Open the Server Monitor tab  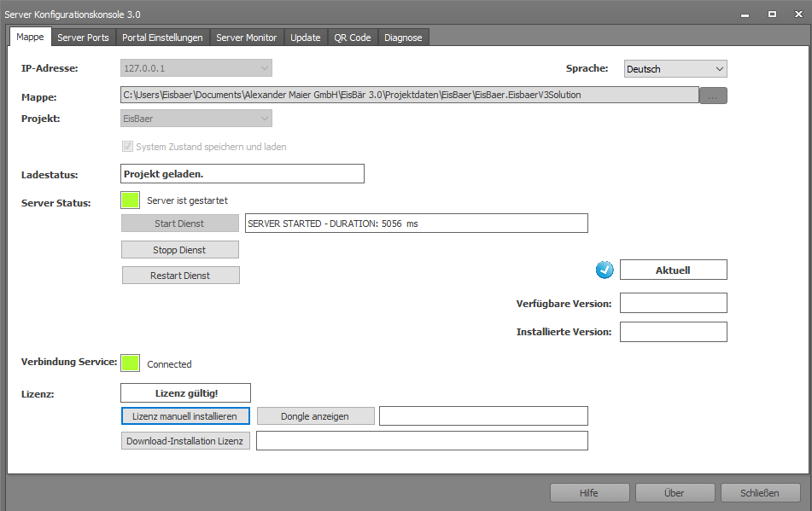(246, 38)
